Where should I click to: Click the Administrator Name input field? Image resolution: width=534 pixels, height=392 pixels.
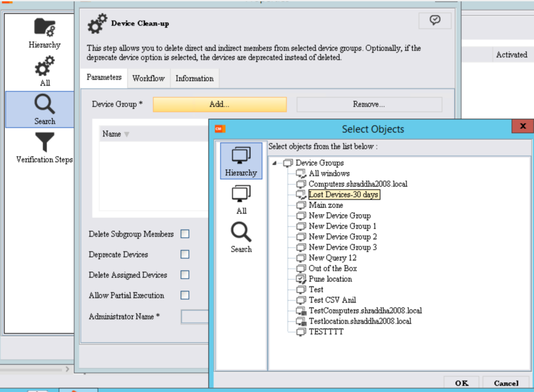pyautogui.click(x=195, y=317)
